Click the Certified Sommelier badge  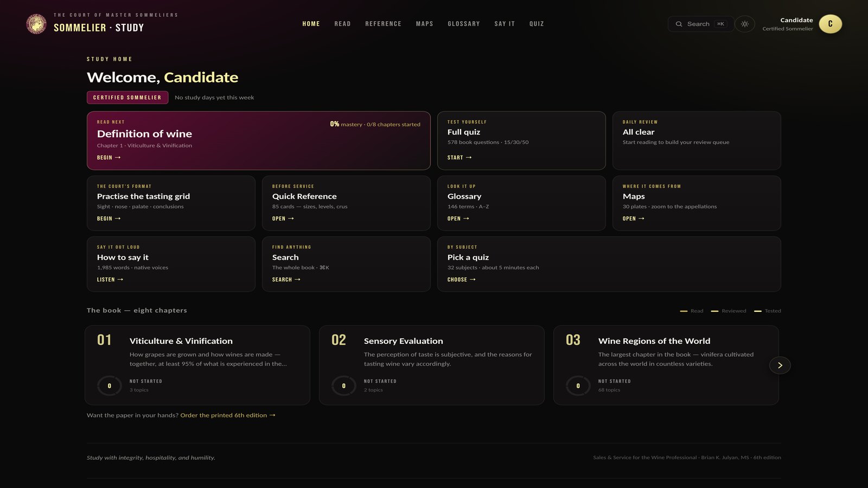[127, 98]
